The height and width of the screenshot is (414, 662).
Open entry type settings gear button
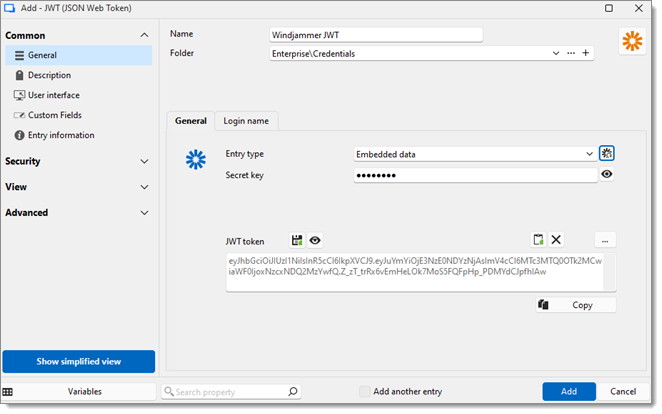click(x=607, y=153)
